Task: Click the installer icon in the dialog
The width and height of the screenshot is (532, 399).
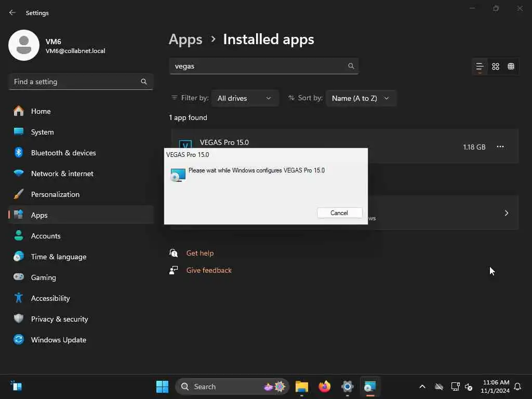Action: [178, 175]
